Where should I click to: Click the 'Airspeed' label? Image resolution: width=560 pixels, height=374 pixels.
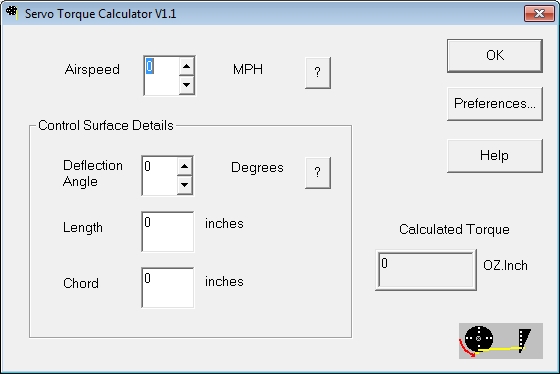92,70
